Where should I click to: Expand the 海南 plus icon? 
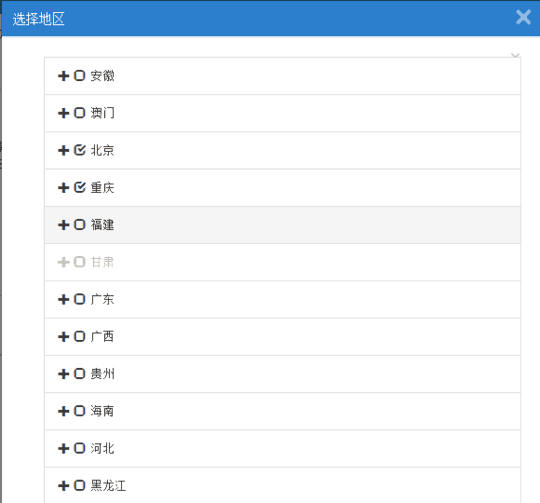point(63,411)
